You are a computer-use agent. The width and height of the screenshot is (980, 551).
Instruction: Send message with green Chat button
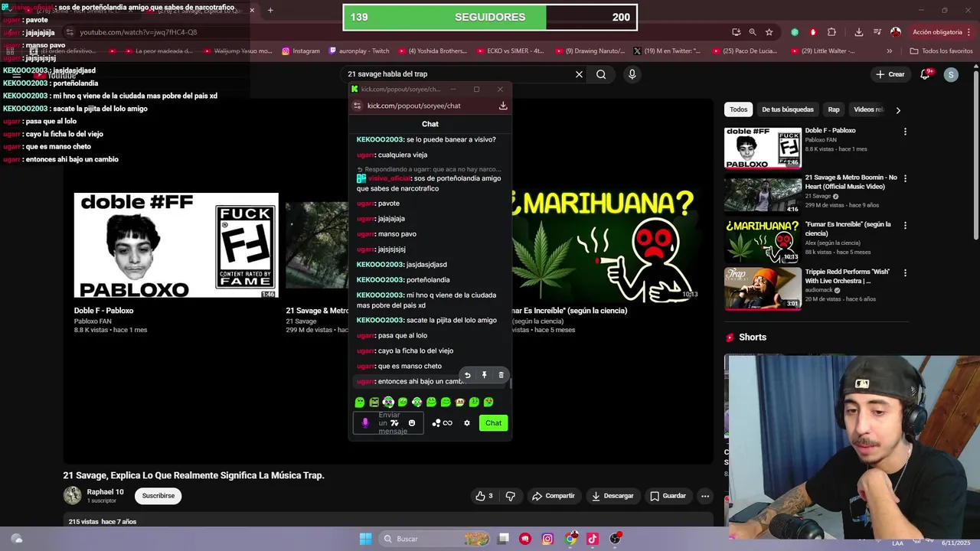pos(493,422)
